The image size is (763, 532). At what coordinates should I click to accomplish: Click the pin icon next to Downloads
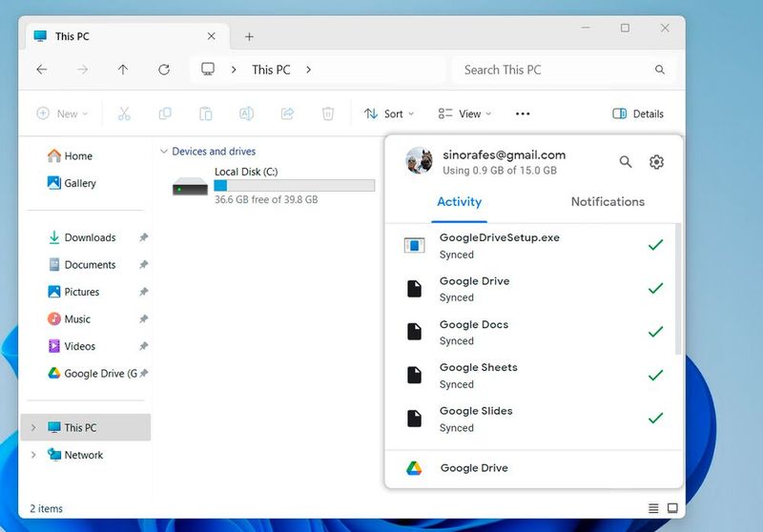tap(144, 237)
